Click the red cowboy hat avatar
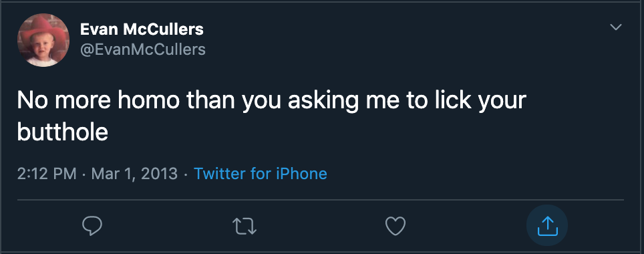The height and width of the screenshot is (254, 644). [x=43, y=40]
